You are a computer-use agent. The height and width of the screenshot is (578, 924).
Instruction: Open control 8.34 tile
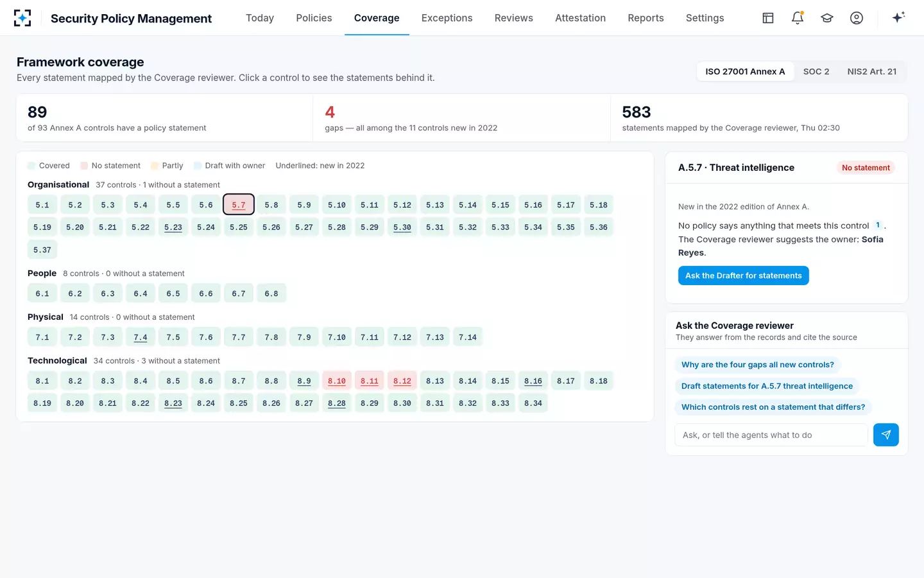(x=533, y=403)
